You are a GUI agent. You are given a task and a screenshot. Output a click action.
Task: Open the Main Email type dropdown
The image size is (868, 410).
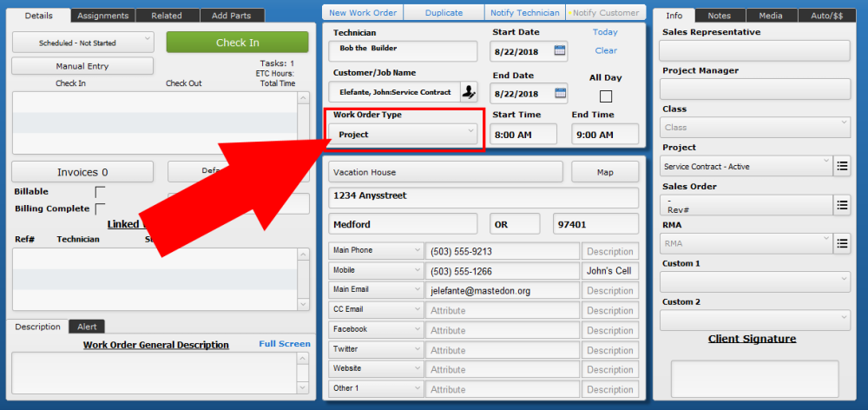377,290
